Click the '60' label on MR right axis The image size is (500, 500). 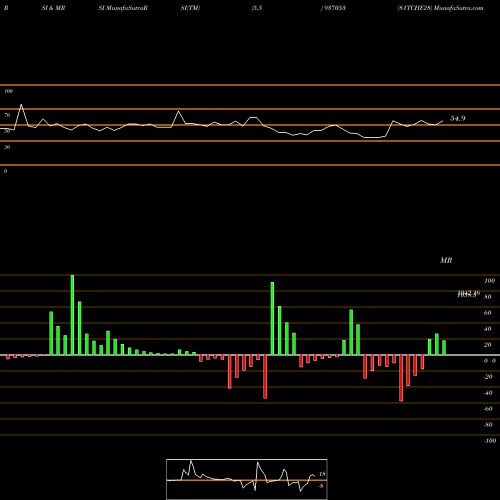pyautogui.click(x=488, y=313)
